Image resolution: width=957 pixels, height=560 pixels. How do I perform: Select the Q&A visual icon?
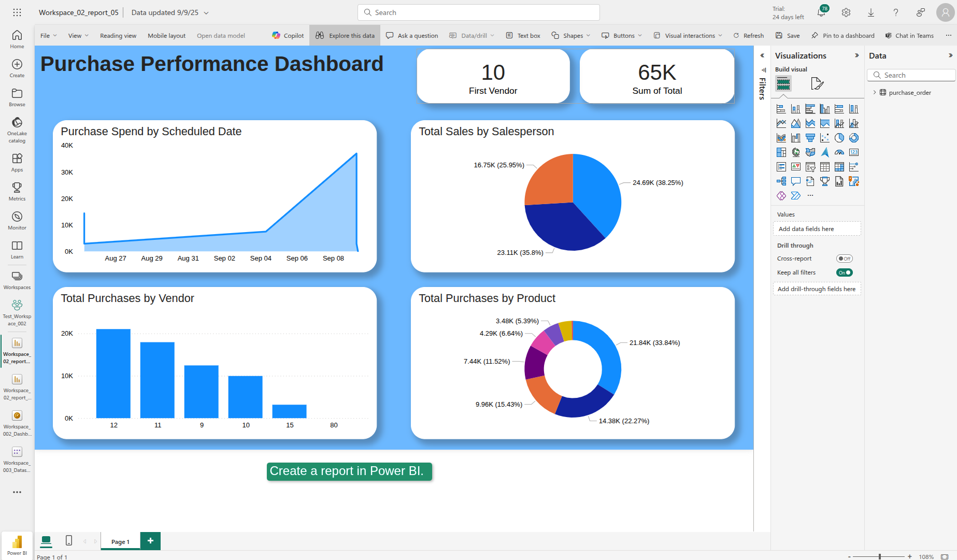796,181
